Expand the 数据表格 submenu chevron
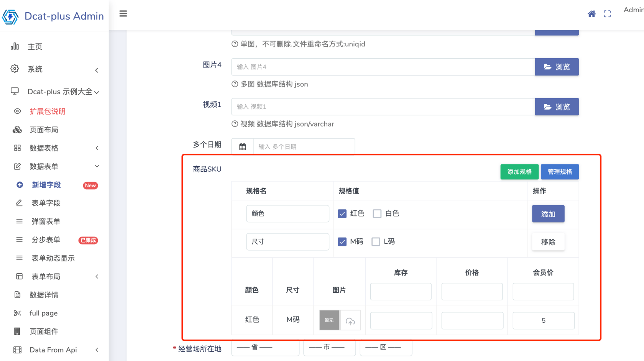The width and height of the screenshot is (644, 361). [x=97, y=148]
